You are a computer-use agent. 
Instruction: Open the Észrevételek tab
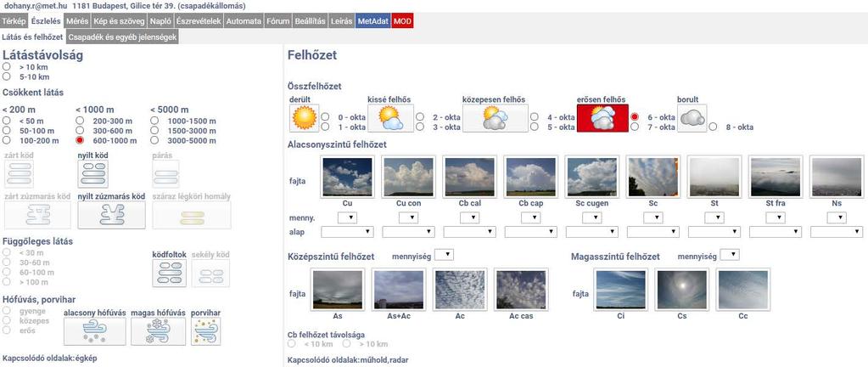coord(199,21)
